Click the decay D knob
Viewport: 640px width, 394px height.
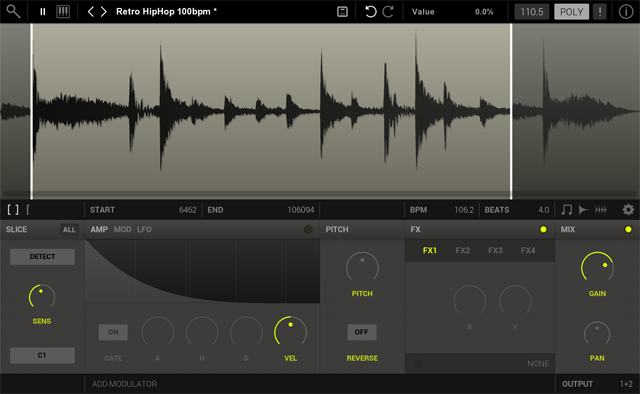coord(246,332)
